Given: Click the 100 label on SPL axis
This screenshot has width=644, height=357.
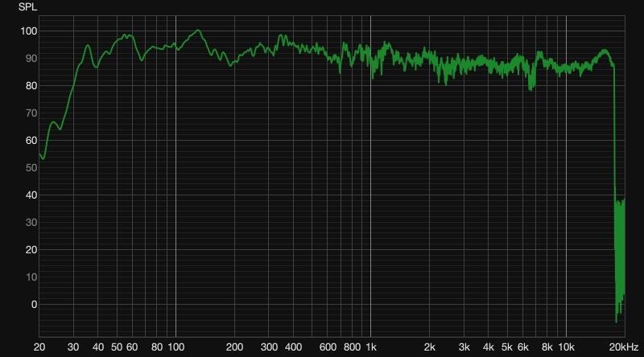Looking at the screenshot, I should [x=29, y=31].
